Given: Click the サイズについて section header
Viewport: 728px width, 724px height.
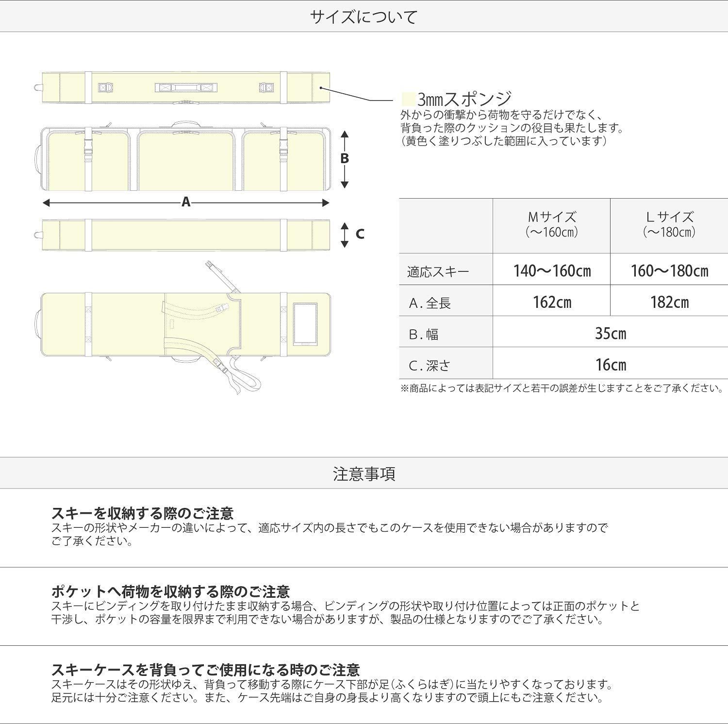Looking at the screenshot, I should click(x=364, y=17).
